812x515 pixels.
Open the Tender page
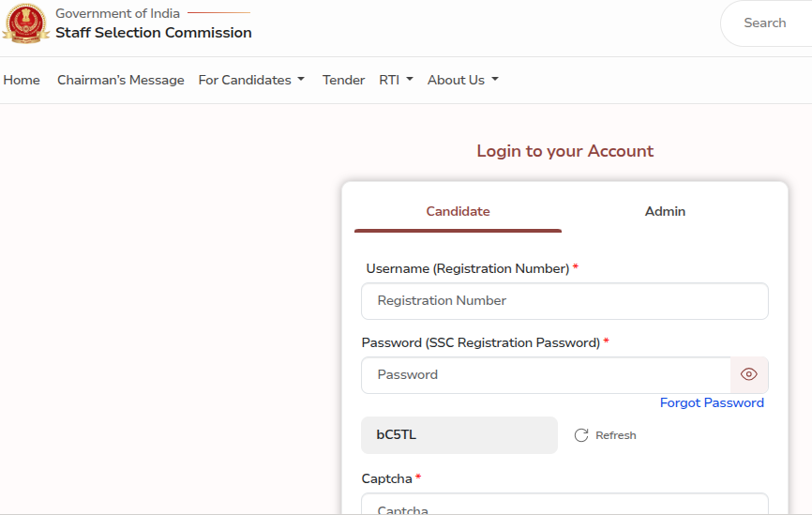[x=343, y=80]
